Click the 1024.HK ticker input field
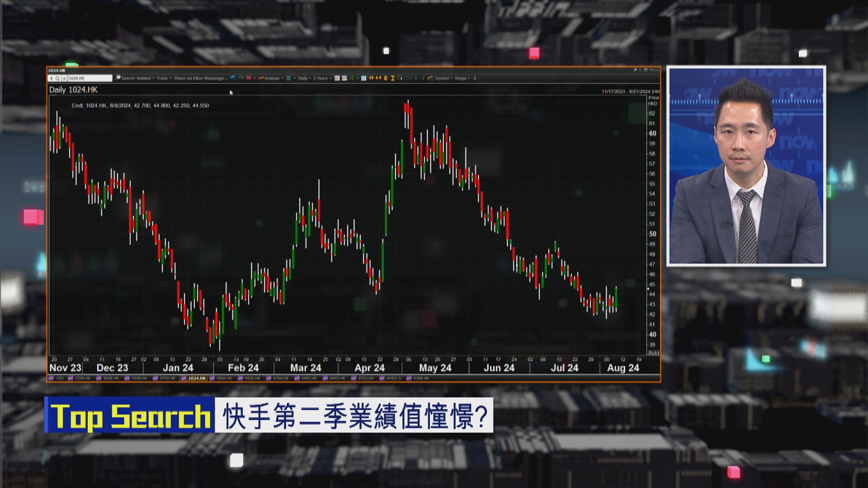Image resolution: width=868 pixels, height=488 pixels. (92, 78)
